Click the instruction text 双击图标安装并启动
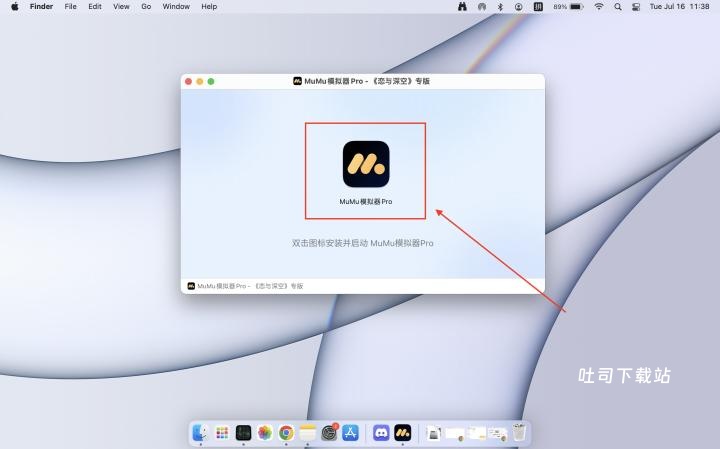The height and width of the screenshot is (449, 720). [330, 243]
